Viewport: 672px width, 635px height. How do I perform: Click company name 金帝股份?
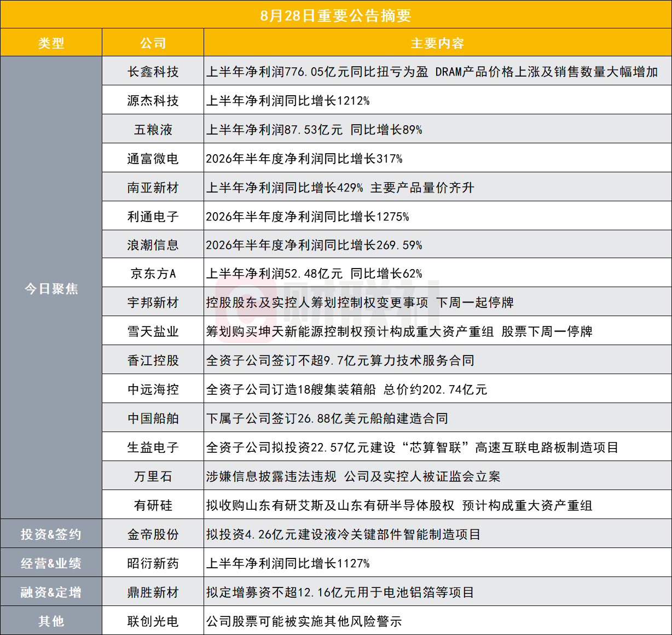coord(153,534)
